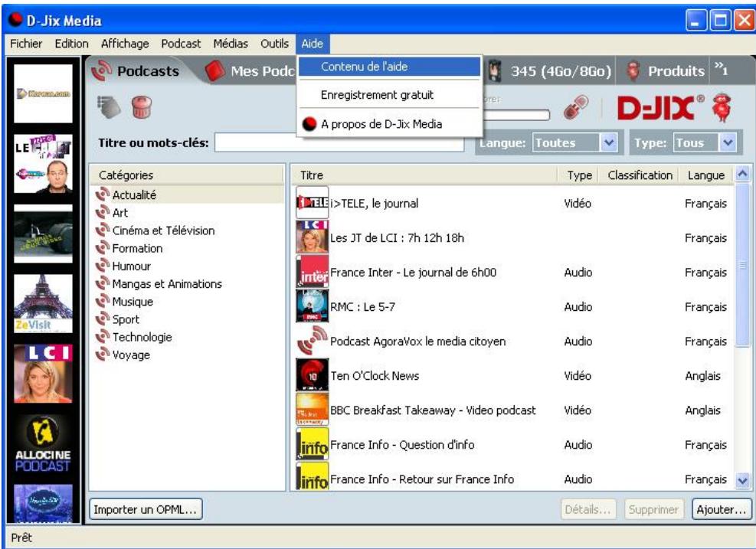This screenshot has height=549, width=756.
Task: Show hidden tabs via the » overflow arrow
Action: [x=722, y=70]
